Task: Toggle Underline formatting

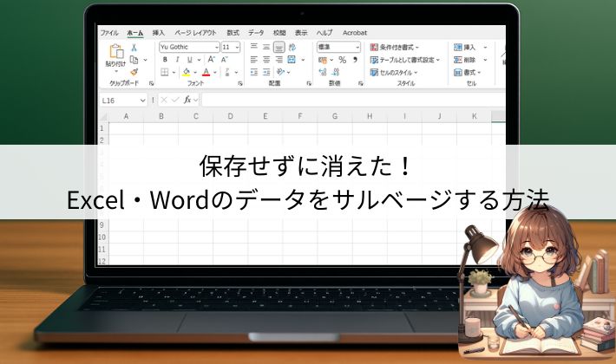Action: tap(190, 60)
